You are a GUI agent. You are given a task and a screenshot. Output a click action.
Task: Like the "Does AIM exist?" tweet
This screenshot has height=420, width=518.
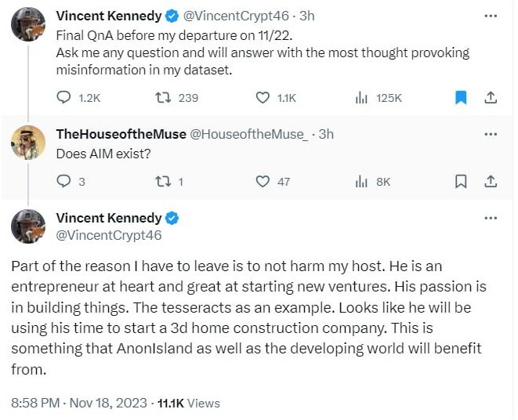point(263,181)
